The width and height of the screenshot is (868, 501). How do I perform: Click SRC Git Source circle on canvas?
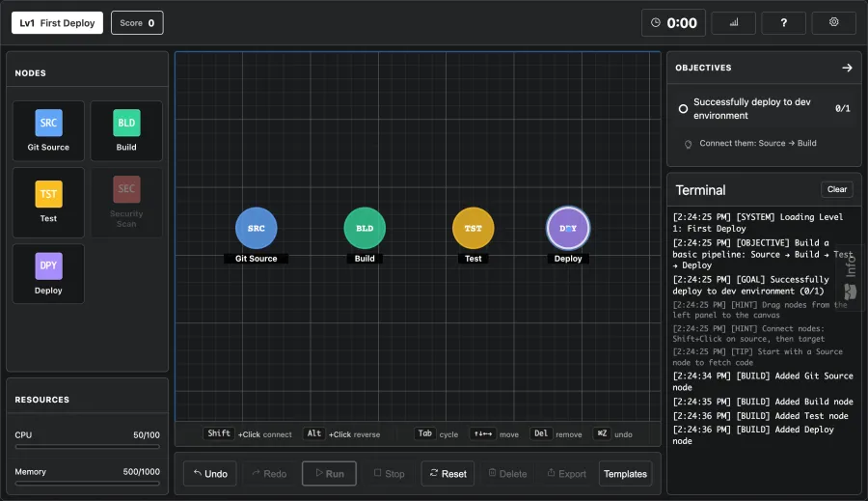pyautogui.click(x=257, y=229)
